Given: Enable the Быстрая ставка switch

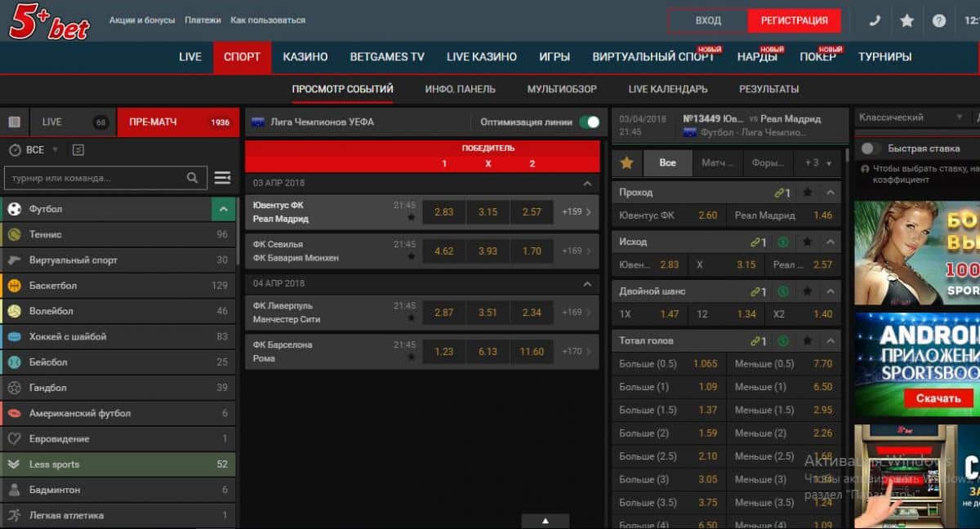Looking at the screenshot, I should coord(871,149).
